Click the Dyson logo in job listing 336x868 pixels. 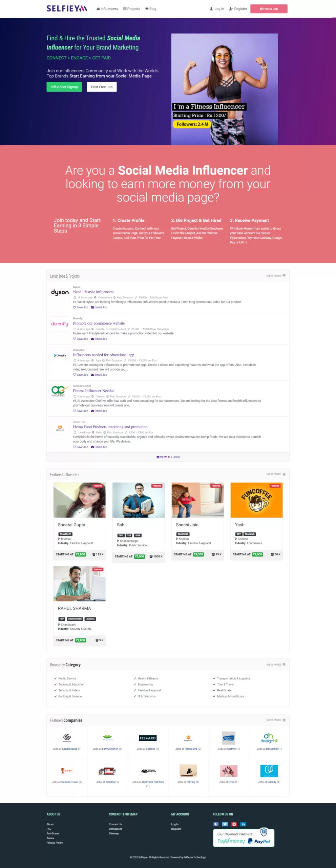coord(60,292)
